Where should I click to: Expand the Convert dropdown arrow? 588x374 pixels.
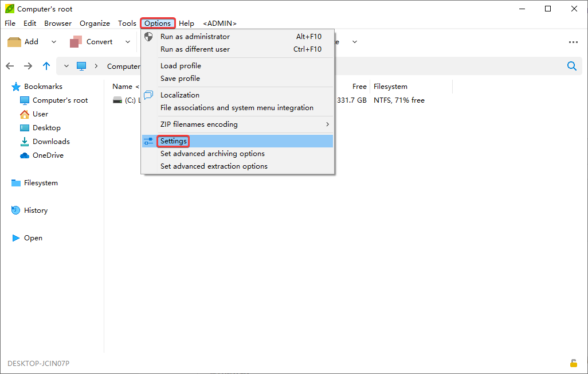coord(127,42)
